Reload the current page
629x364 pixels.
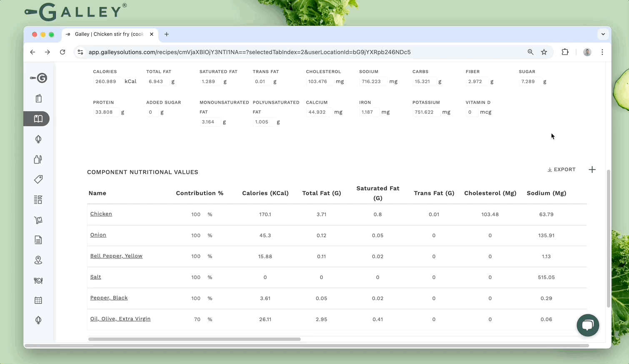(62, 52)
